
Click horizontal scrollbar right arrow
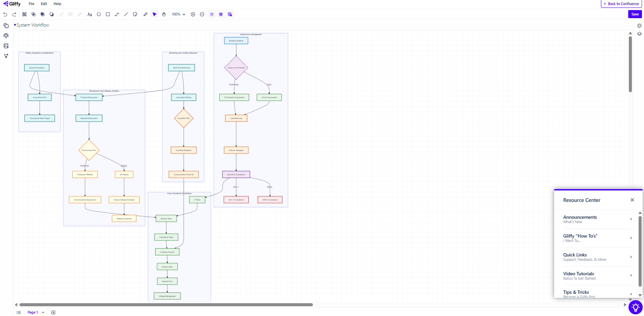(x=625, y=305)
